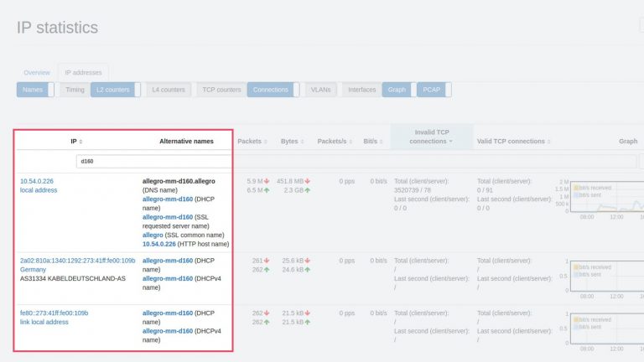Select the 6.5 M packets value
Screen dimensions: 644x362
tap(255, 190)
